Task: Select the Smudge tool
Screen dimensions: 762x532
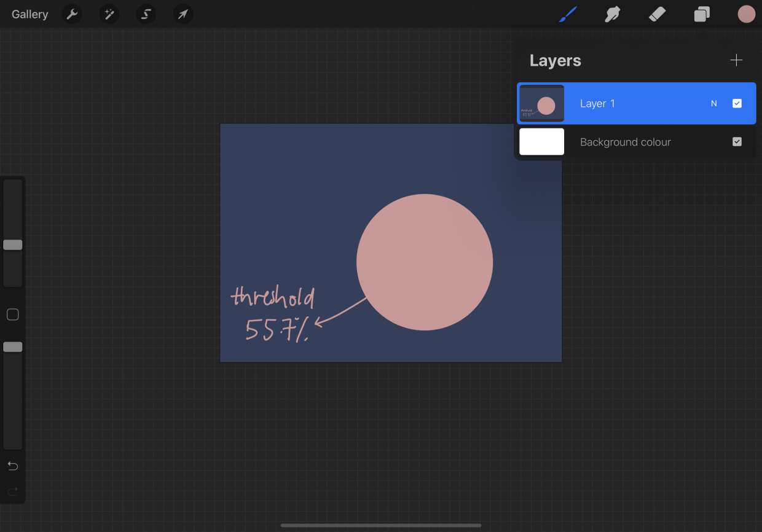Action: tap(613, 14)
